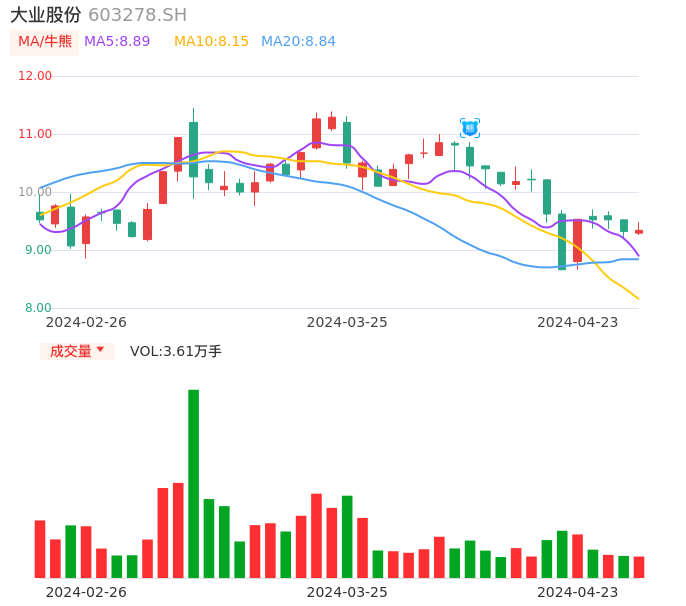Click the stock name 大业股份
The image size is (686, 606).
click(46, 15)
